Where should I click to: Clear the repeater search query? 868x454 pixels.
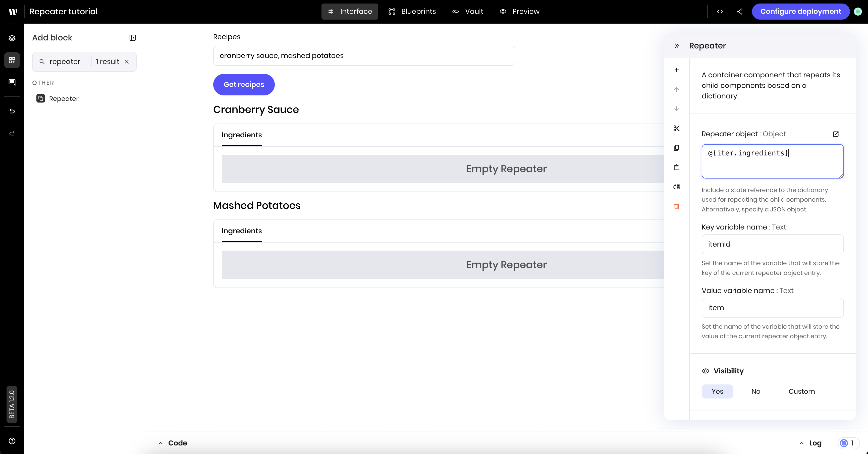coord(127,62)
